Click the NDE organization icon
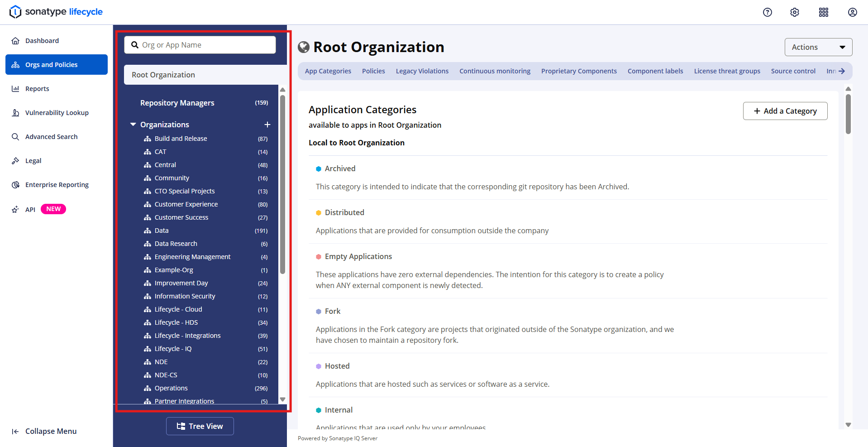 [148, 362]
